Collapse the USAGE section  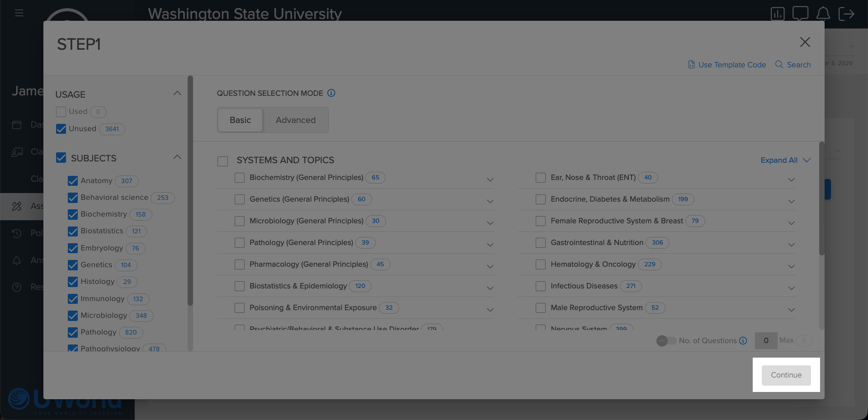177,94
